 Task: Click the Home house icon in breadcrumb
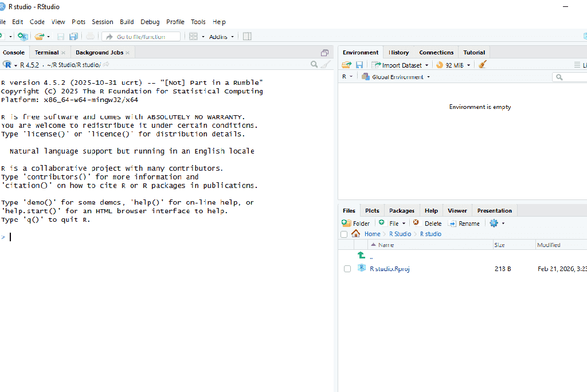click(x=355, y=234)
